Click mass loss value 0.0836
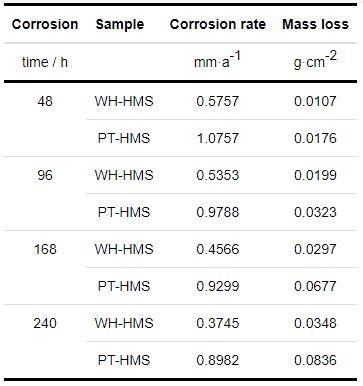The width and height of the screenshot is (363, 386). pos(315,360)
